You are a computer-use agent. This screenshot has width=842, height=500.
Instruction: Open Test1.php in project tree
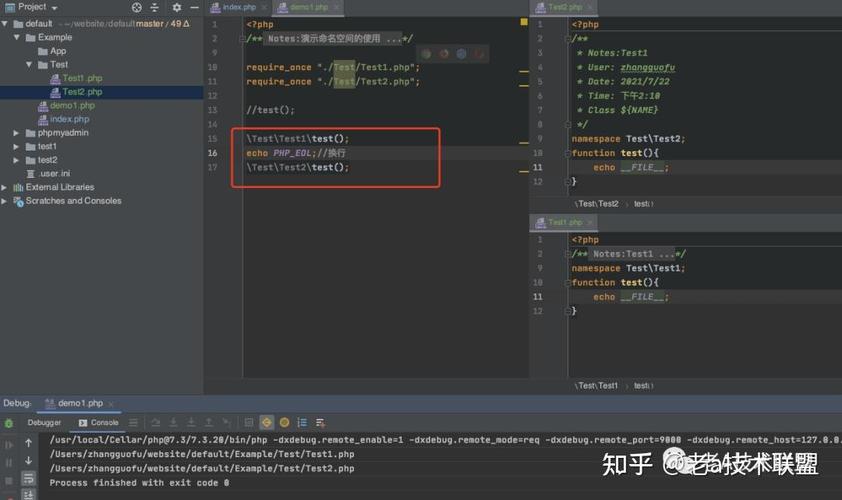pos(76,78)
